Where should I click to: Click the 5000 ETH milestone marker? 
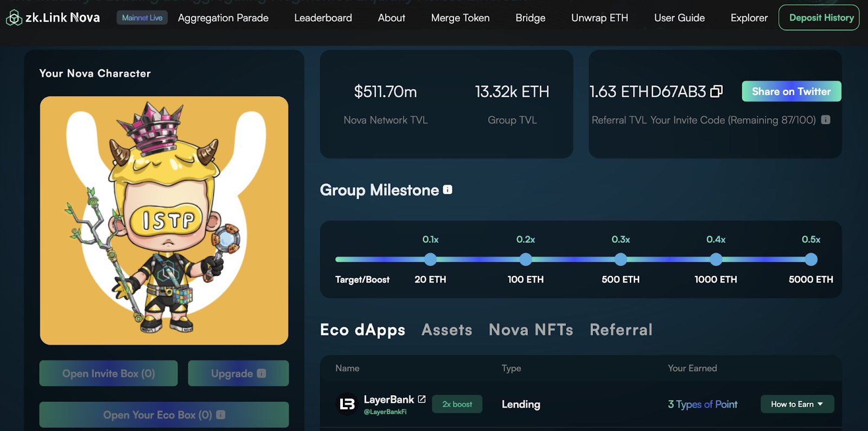coord(811,259)
